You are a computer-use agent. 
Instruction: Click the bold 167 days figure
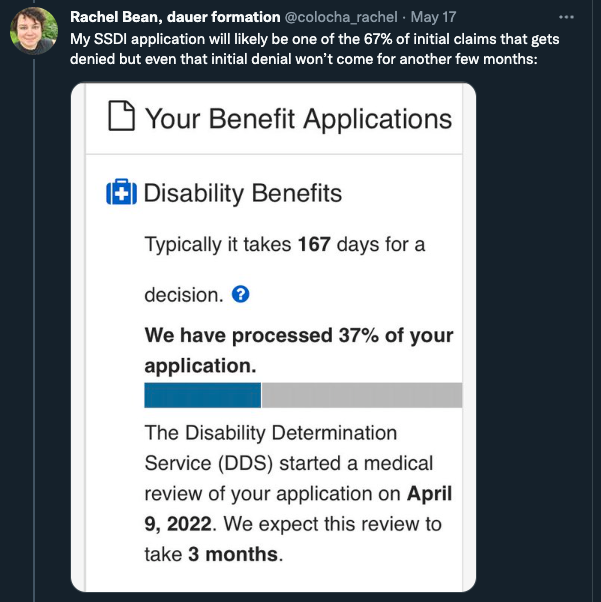coord(314,245)
